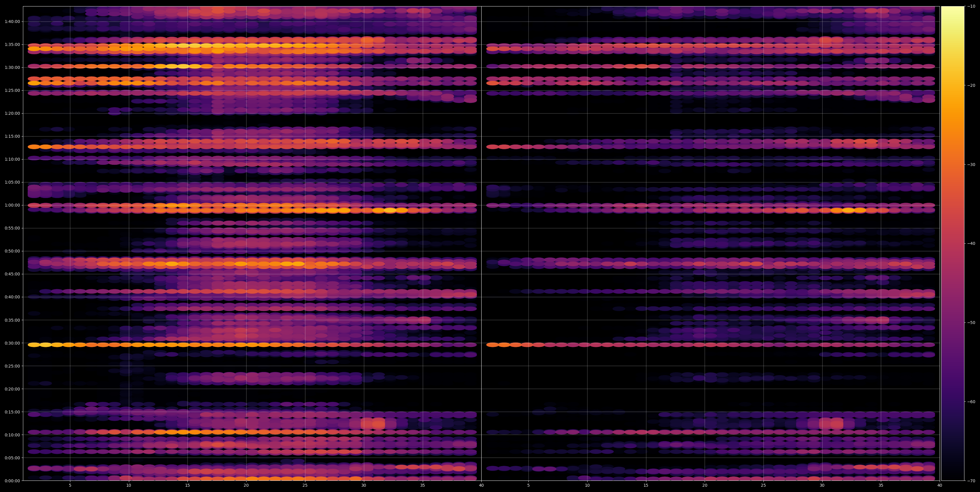The width and height of the screenshot is (980, 492).
Task: Click x-axis label 30 of the left plot
Action: 364,486
